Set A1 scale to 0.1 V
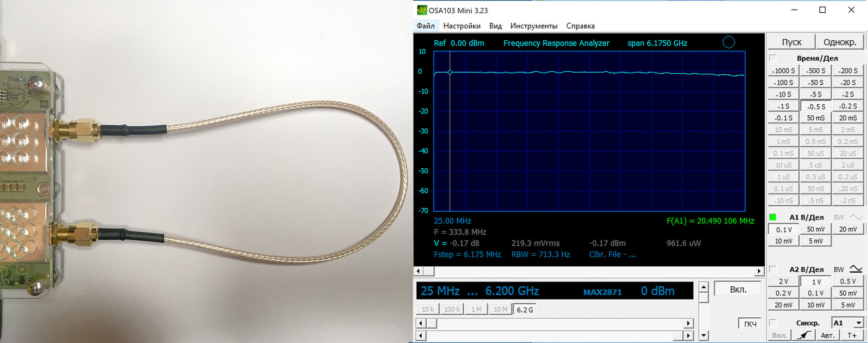 click(x=784, y=229)
